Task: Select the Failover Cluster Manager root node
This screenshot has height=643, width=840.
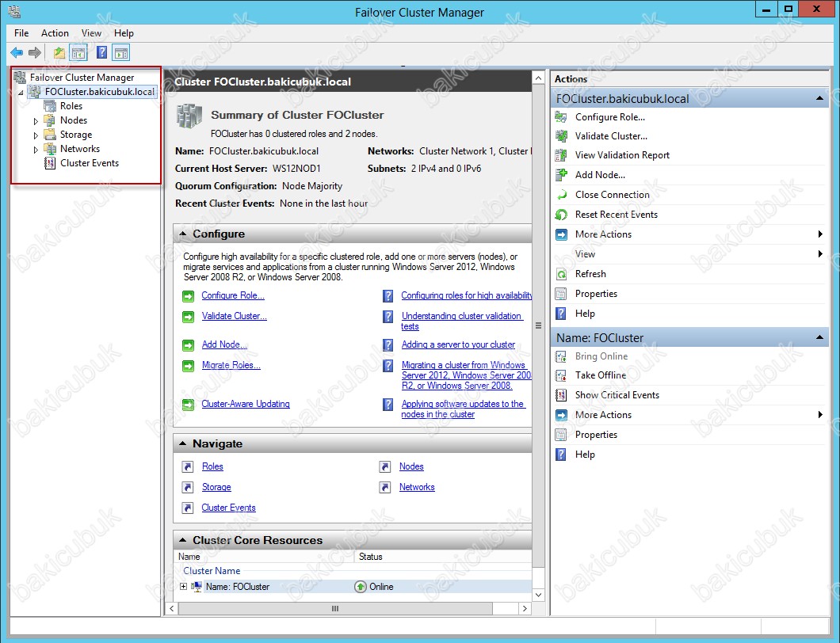Action: pos(82,78)
